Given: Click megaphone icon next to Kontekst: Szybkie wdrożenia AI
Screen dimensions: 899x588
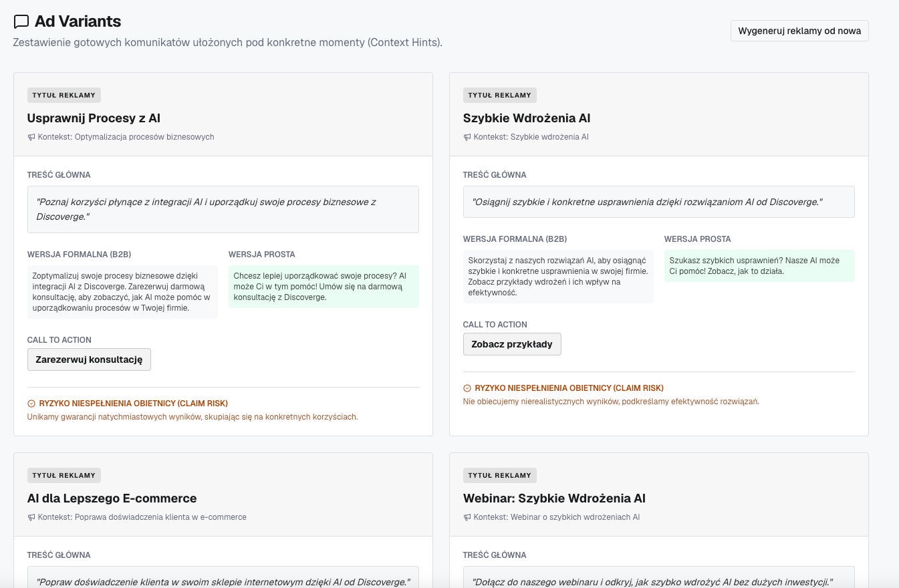Looking at the screenshot, I should (467, 137).
